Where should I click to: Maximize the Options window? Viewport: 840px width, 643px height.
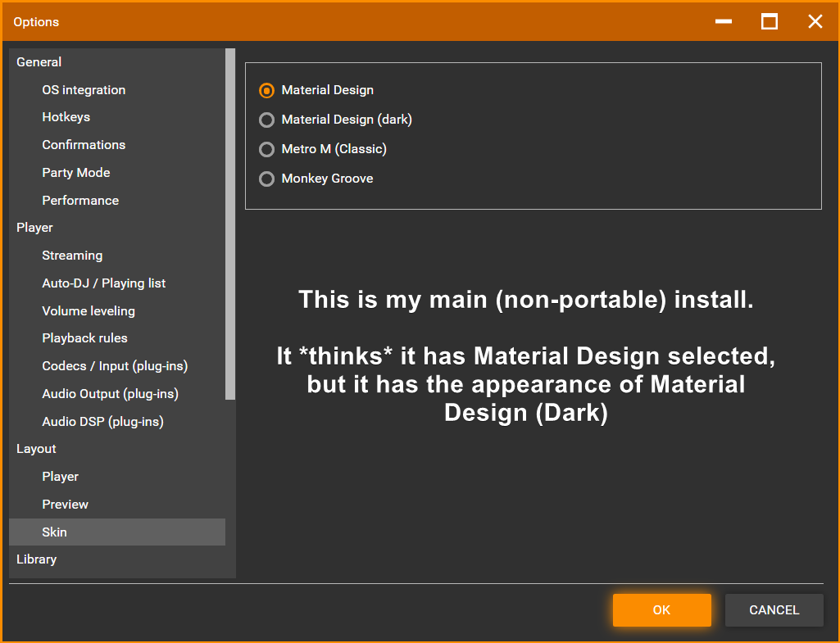pyautogui.click(x=770, y=21)
